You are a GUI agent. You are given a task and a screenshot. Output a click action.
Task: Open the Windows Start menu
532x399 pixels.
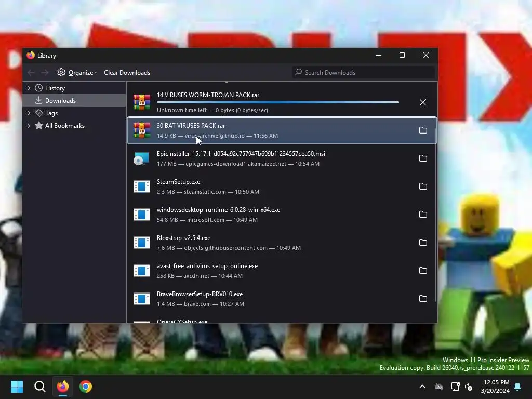(17, 387)
